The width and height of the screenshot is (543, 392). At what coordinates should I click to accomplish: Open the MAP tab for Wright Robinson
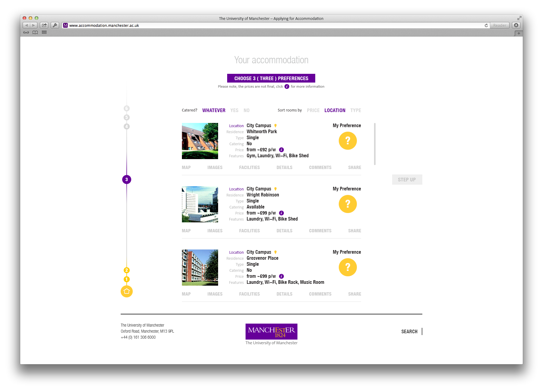pos(186,231)
